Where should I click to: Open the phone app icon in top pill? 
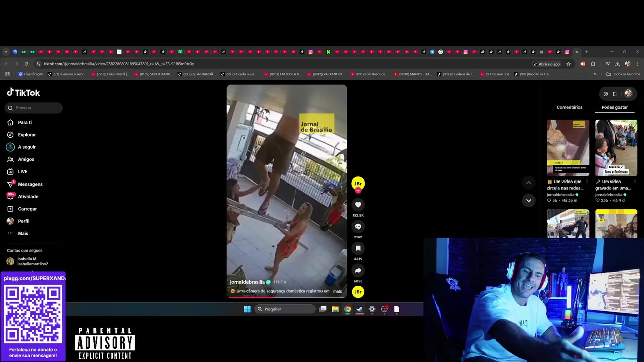pos(614,94)
